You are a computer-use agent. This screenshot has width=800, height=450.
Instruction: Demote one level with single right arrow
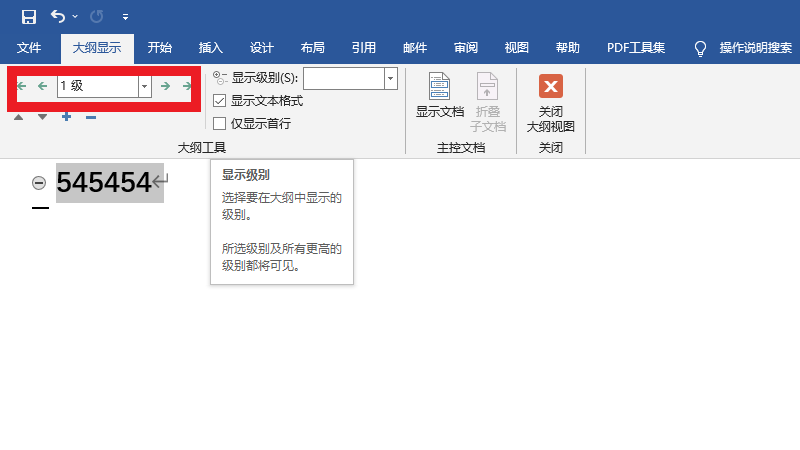coord(165,86)
